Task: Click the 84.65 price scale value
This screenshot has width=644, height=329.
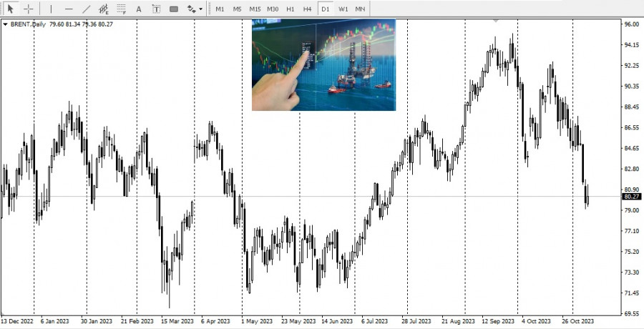Action: click(x=631, y=148)
